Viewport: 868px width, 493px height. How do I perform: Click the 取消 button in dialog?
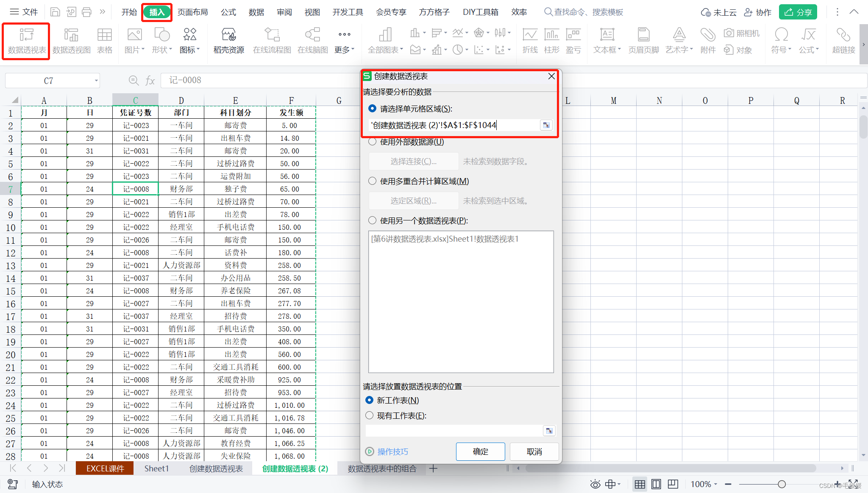coord(534,451)
